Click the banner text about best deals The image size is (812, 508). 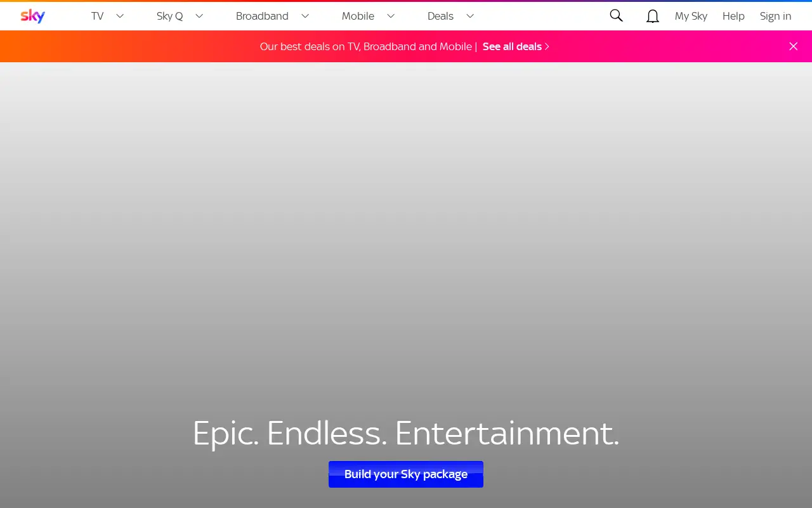pyautogui.click(x=366, y=46)
